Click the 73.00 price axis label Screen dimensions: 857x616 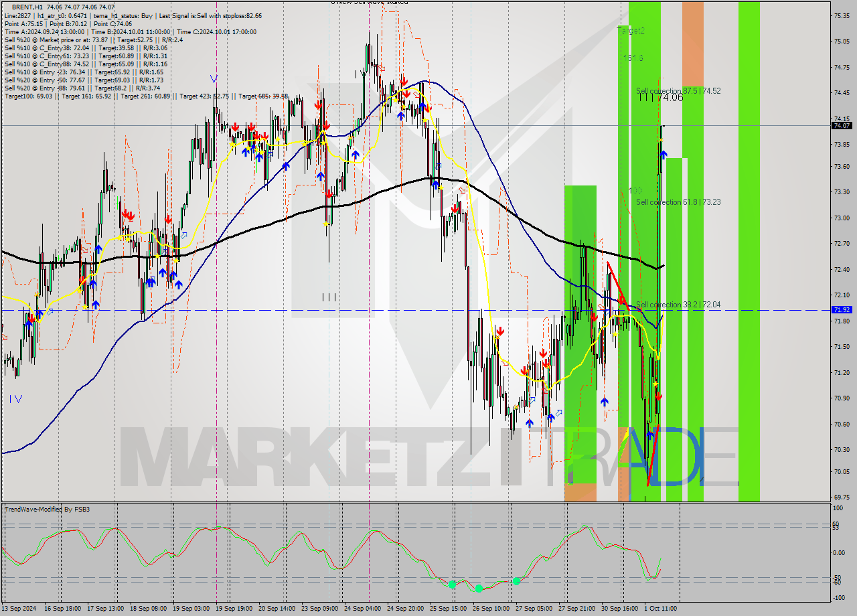pos(842,218)
